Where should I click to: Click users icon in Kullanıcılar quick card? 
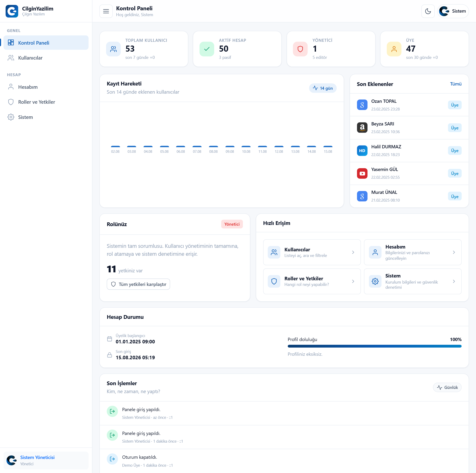274,252
